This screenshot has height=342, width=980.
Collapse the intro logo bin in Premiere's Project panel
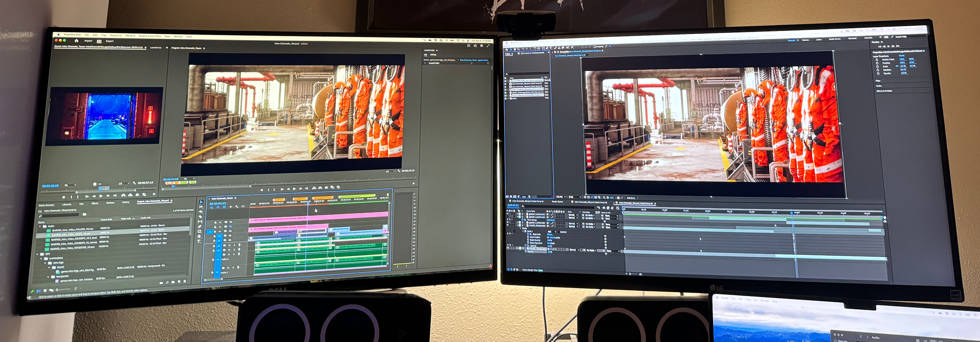(x=45, y=263)
